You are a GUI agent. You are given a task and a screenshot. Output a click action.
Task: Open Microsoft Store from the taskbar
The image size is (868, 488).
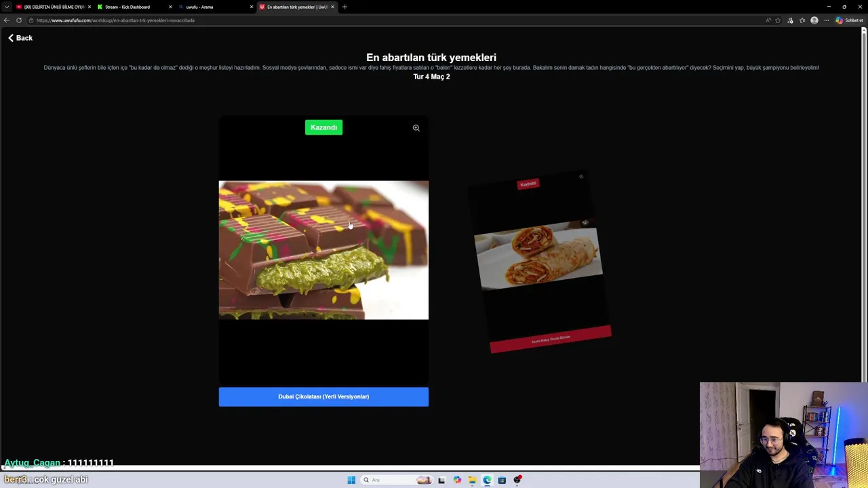(502, 480)
